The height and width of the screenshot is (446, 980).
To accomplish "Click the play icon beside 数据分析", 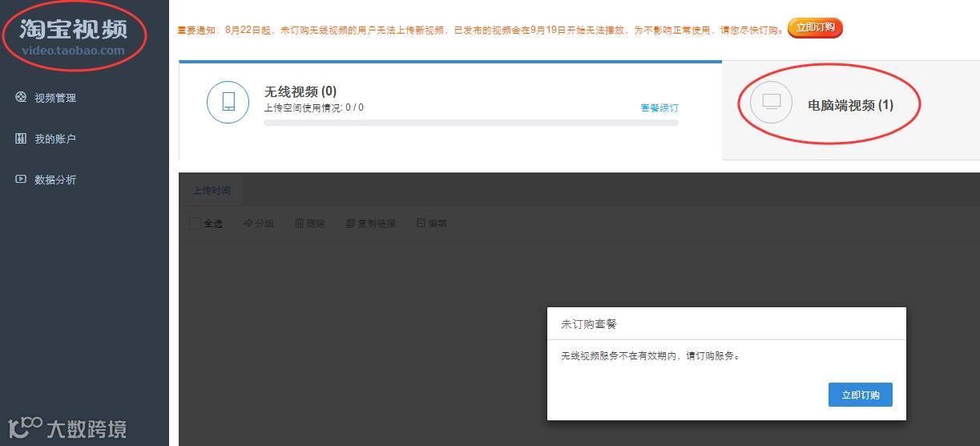I will click(x=21, y=179).
